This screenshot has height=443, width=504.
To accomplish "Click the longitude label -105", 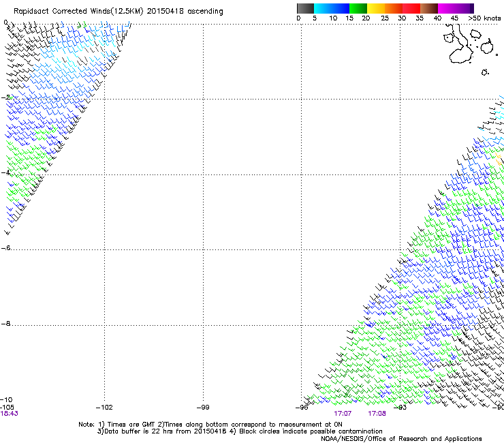I will pos(7,408).
